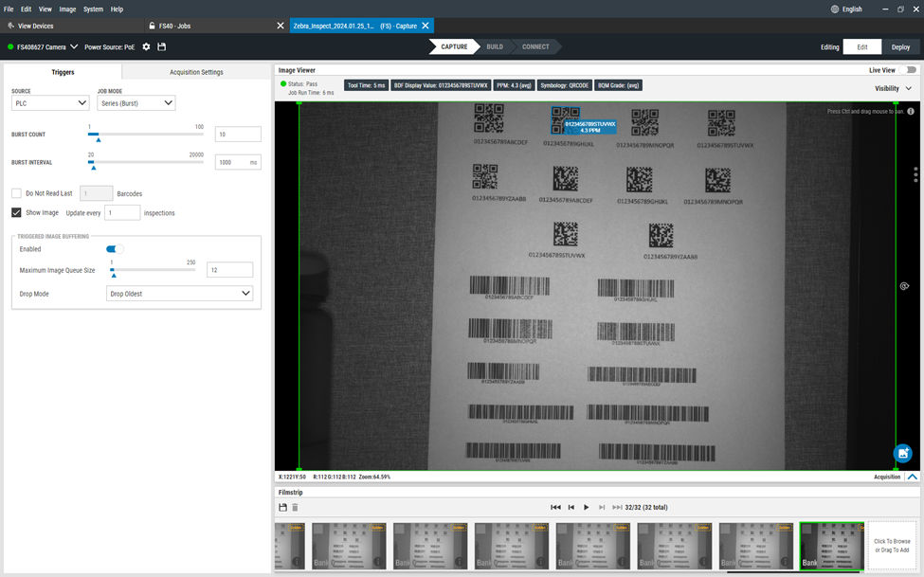
Task: Click the green Status: Pass indicator
Action: tap(283, 83)
